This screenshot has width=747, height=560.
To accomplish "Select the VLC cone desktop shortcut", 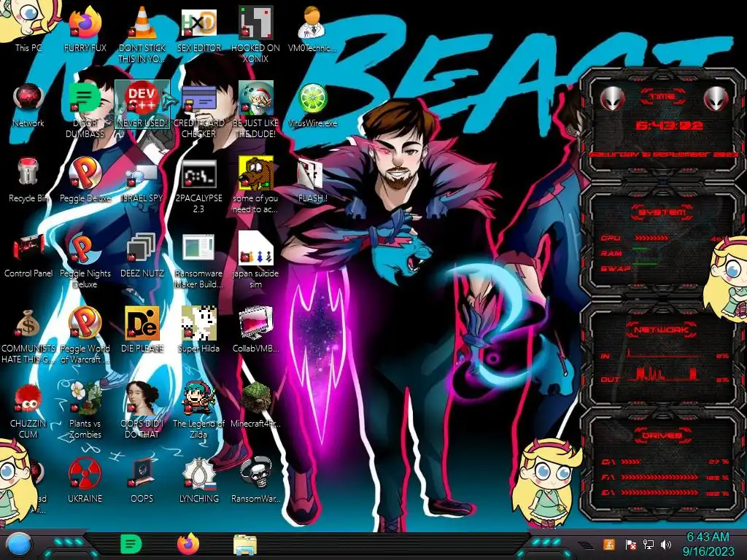I will (142, 35).
